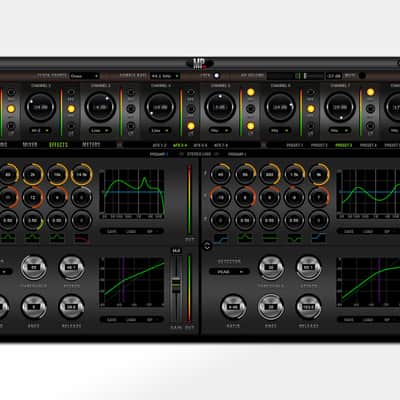Switch to the Meters tab

point(91,145)
